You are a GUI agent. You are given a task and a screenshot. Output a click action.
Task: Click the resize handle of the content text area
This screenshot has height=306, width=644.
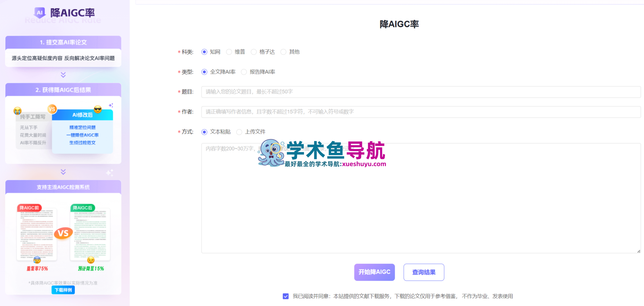(x=639, y=251)
